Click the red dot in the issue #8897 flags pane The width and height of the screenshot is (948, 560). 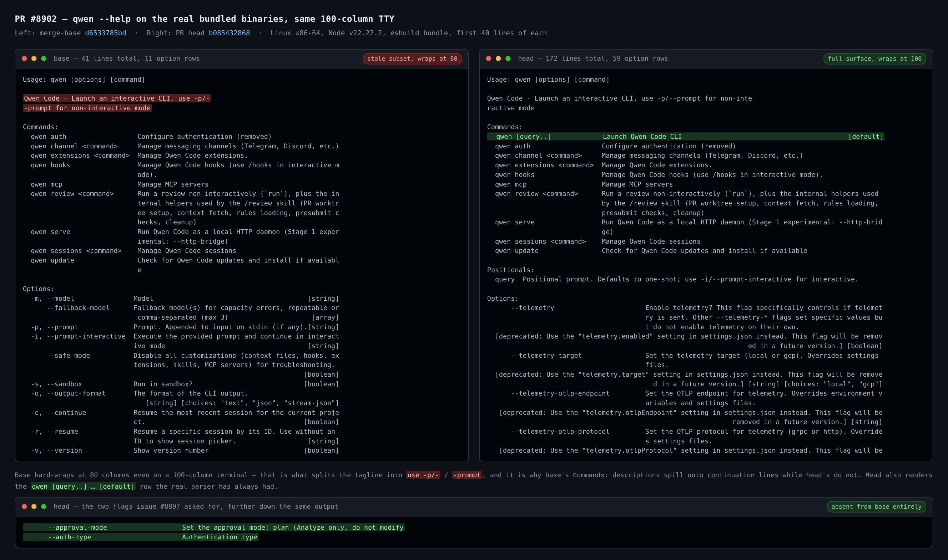click(24, 506)
